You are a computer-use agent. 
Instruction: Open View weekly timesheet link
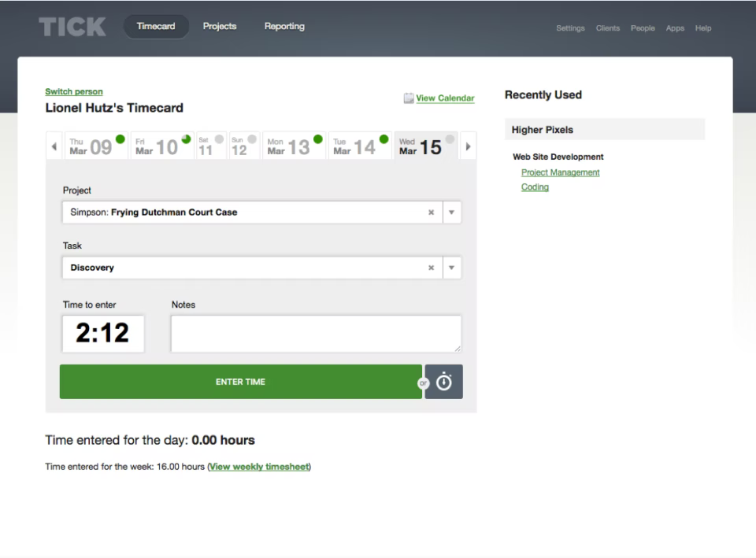click(x=259, y=467)
